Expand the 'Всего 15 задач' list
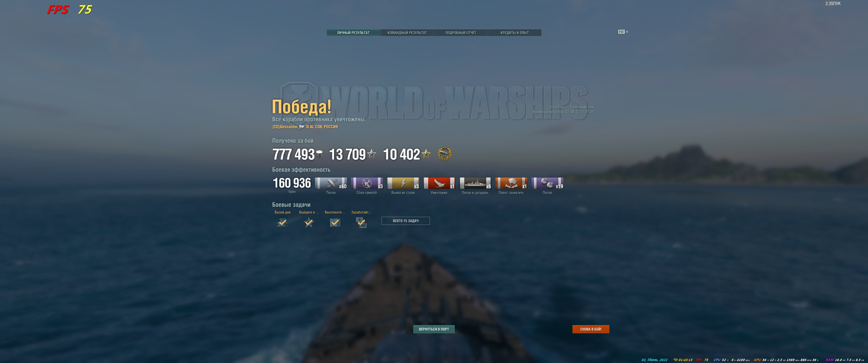This screenshot has width=868, height=363. pos(405,221)
